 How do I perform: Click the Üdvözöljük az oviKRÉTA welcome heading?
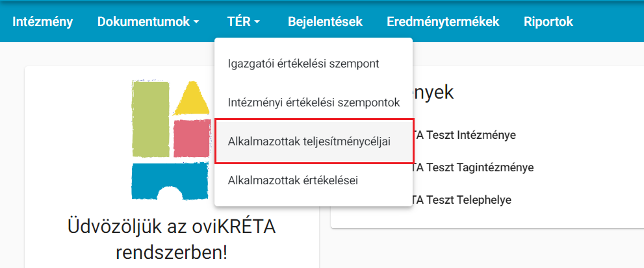tap(172, 227)
